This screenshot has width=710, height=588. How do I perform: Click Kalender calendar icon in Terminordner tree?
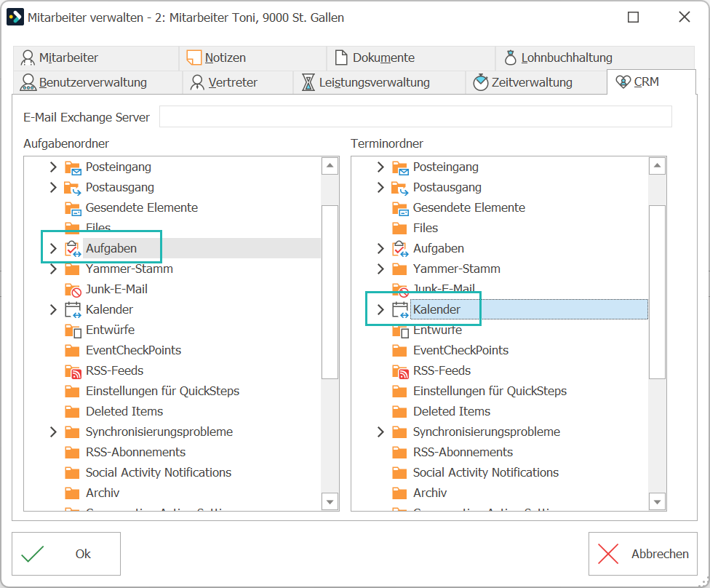pyautogui.click(x=400, y=310)
